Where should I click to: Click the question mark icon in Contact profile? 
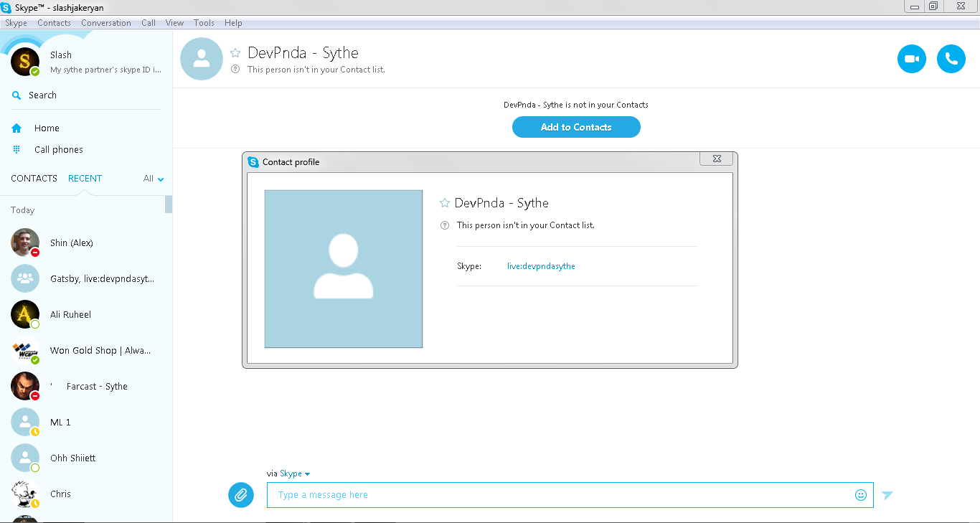coord(445,225)
